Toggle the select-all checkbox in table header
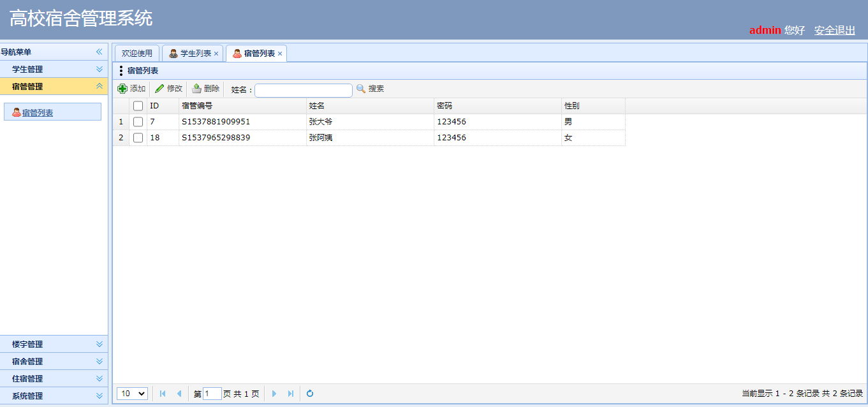Image resolution: width=868 pixels, height=407 pixels. click(138, 106)
